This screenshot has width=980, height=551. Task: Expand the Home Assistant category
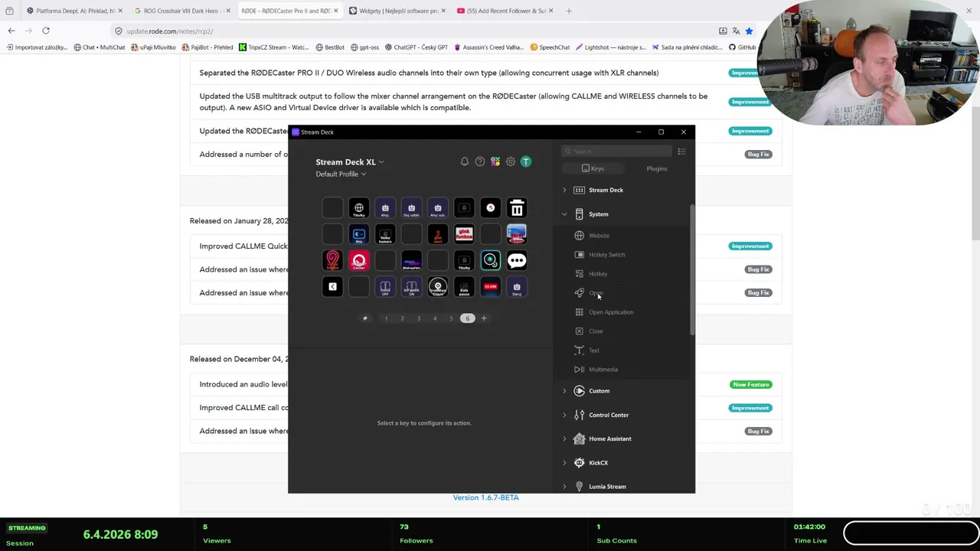[x=564, y=439]
